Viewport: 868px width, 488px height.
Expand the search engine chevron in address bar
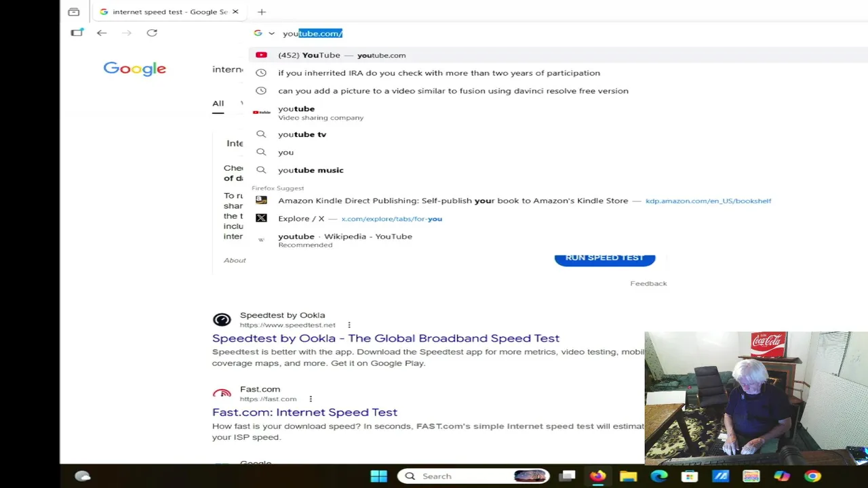271,33
